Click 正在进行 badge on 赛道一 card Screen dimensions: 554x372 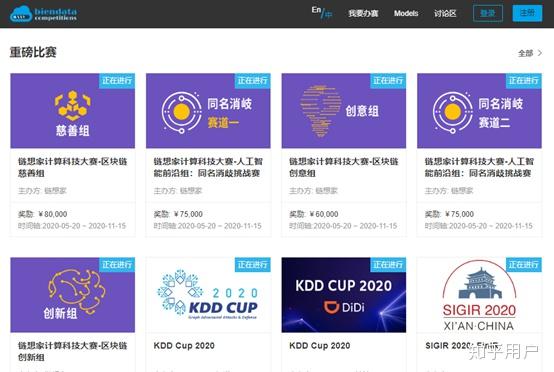click(253, 81)
